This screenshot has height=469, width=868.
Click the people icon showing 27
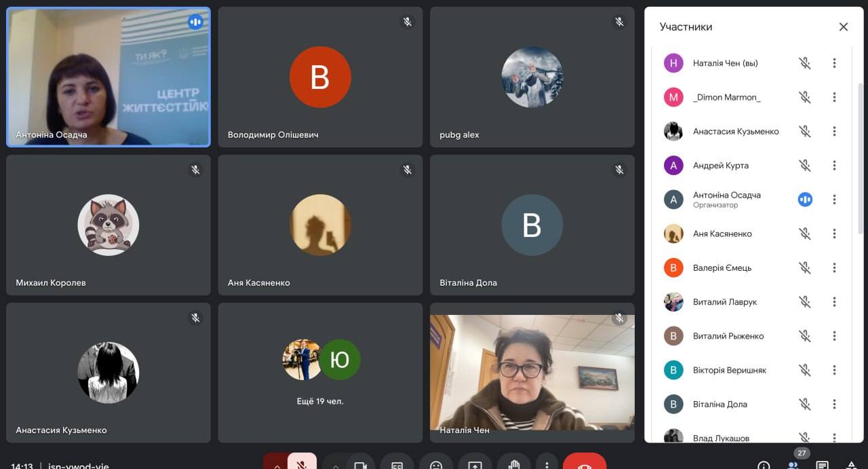tap(793, 464)
